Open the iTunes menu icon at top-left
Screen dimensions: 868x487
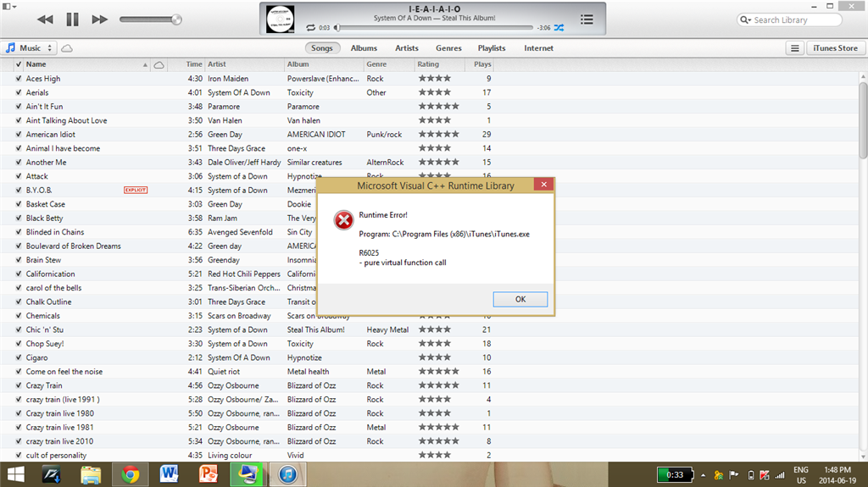click(9, 7)
